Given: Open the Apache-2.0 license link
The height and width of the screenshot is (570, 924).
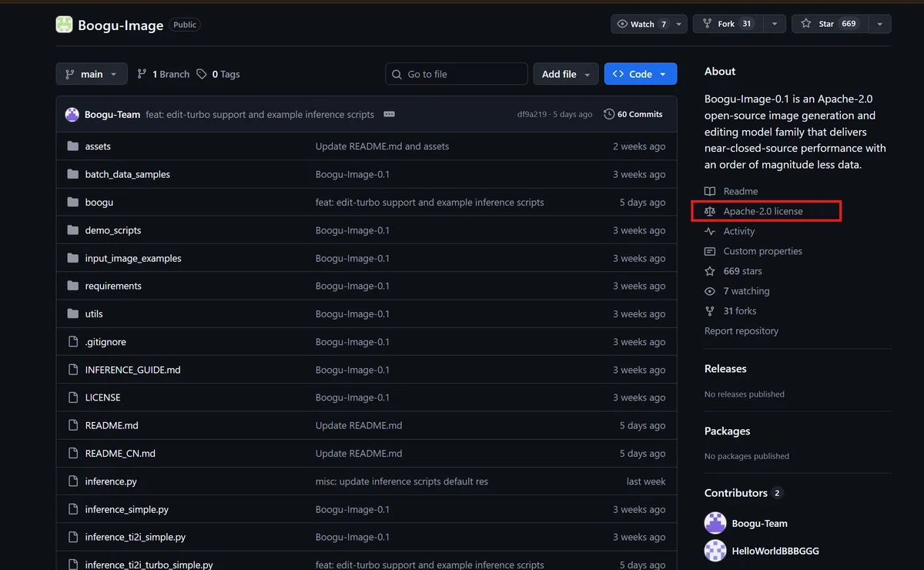Looking at the screenshot, I should tap(763, 211).
